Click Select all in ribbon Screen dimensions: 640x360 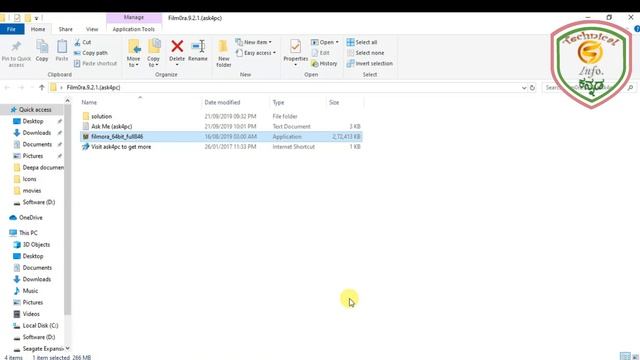[362, 42]
